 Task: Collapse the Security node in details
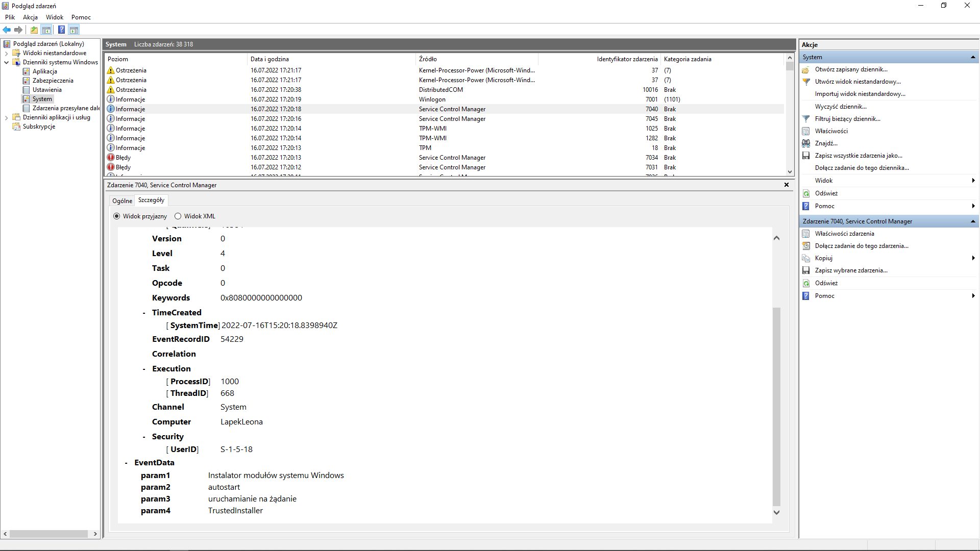pyautogui.click(x=144, y=437)
